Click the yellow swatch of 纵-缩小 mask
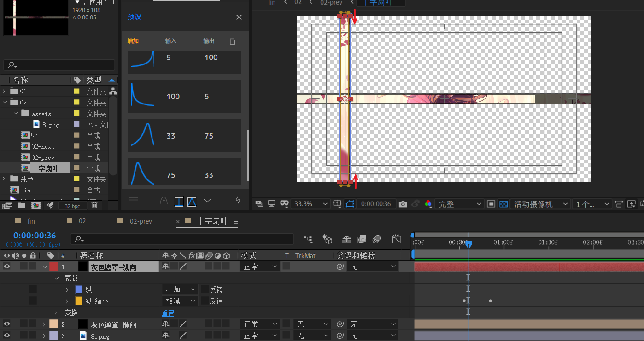Screen dimensions: 644x341 (x=78, y=301)
